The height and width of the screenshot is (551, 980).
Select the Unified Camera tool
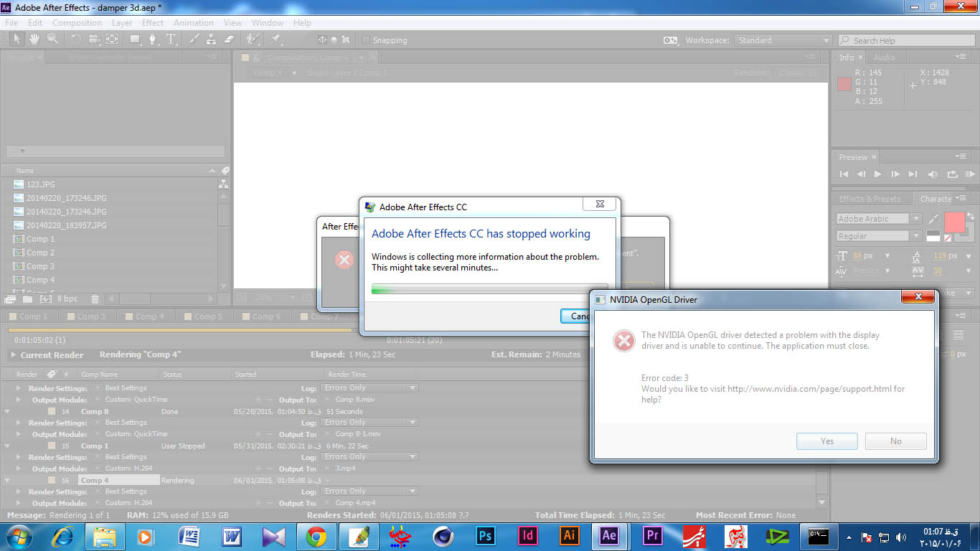pyautogui.click(x=94, y=39)
